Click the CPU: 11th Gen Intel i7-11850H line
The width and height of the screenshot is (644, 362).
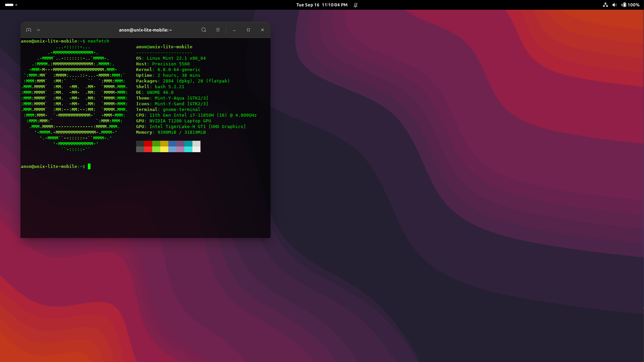(x=196, y=115)
